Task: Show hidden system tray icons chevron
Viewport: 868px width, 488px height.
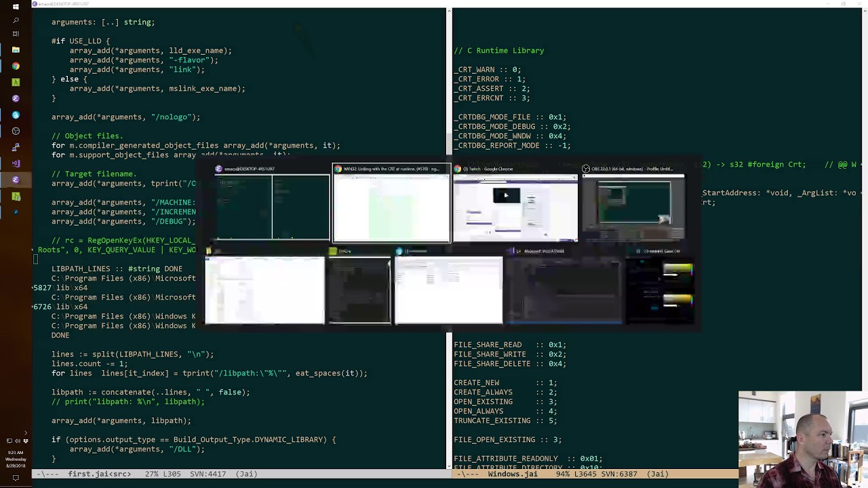Action: 26,432
